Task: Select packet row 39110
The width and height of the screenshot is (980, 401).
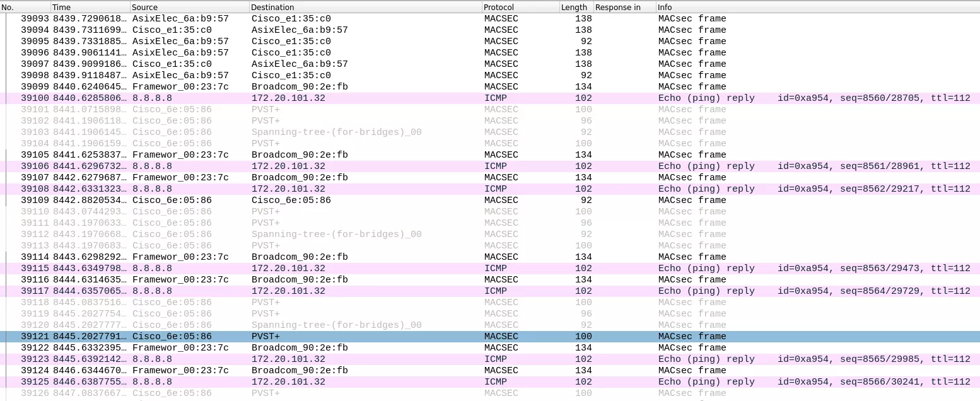Action: (x=490, y=212)
